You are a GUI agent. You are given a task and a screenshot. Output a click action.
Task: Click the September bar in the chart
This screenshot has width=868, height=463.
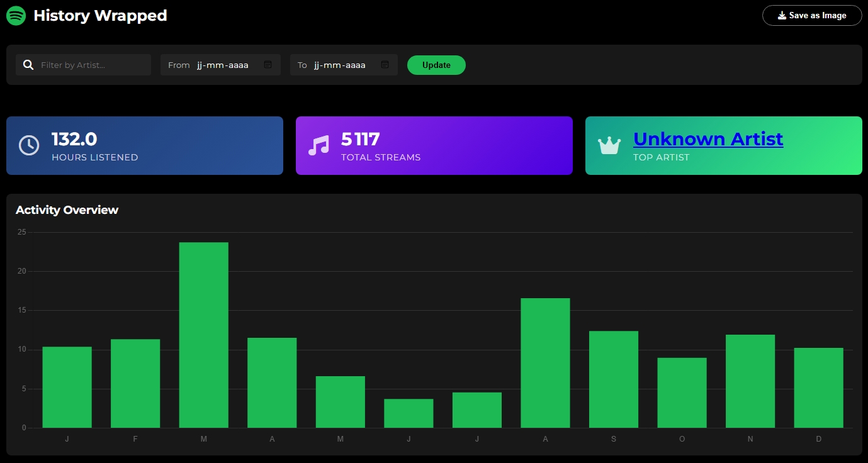(613, 379)
